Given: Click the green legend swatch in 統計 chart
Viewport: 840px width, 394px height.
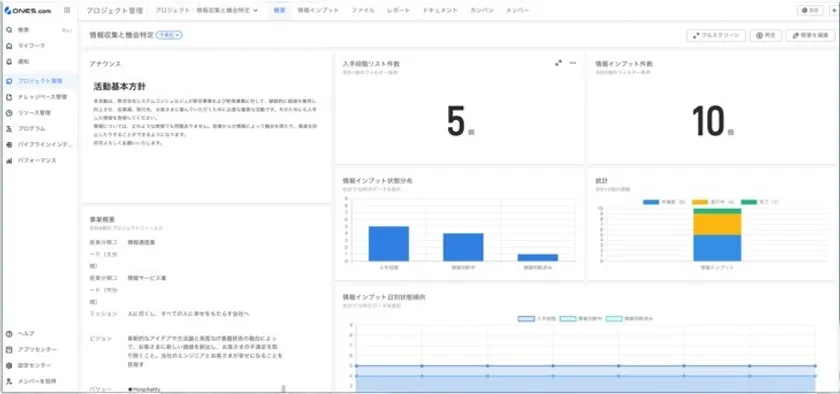Looking at the screenshot, I should (749, 202).
